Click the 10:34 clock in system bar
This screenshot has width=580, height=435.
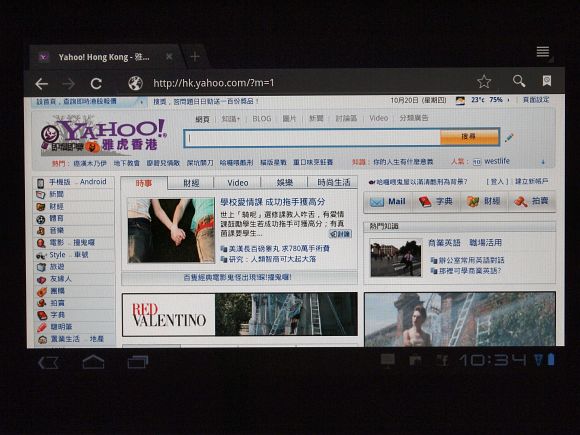pos(492,360)
